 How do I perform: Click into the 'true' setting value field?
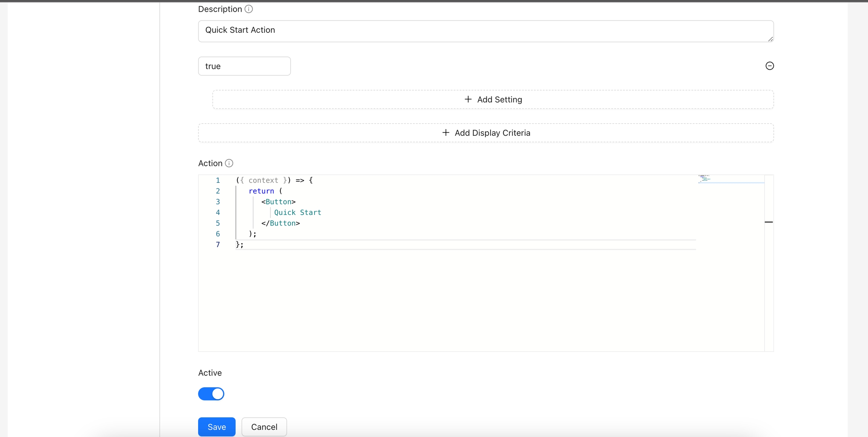click(x=244, y=66)
